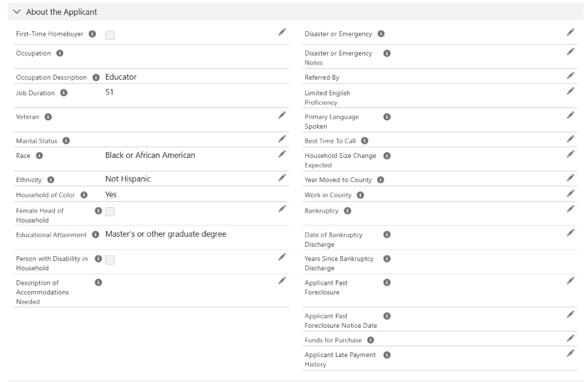
Task: Edit Best Time To Call pencil icon
Action: pos(570,139)
